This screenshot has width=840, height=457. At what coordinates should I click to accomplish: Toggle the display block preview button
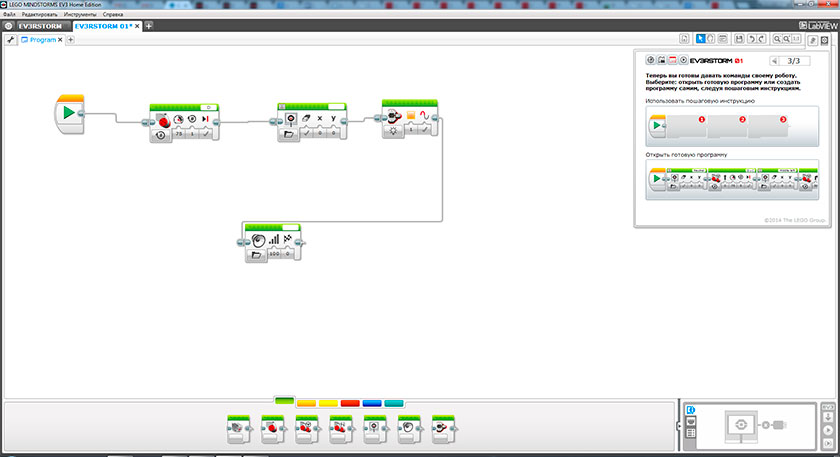pyautogui.click(x=282, y=107)
